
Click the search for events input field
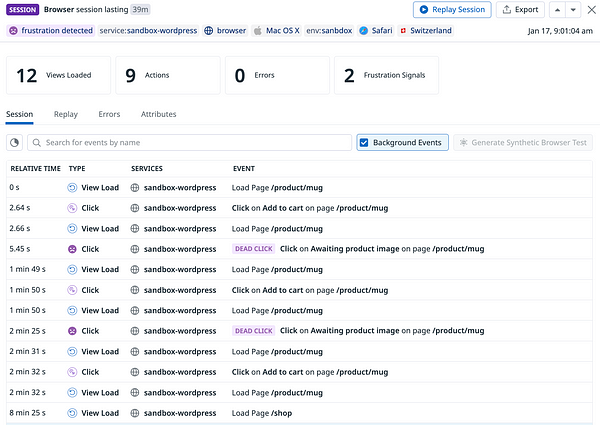coord(190,143)
